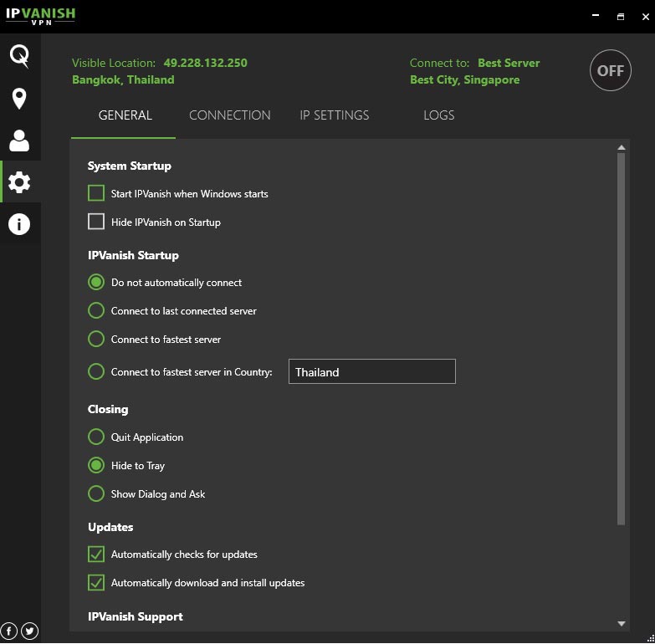This screenshot has height=644, width=655.
Task: Check Hide IPVanish on Startup
Action: click(x=96, y=222)
